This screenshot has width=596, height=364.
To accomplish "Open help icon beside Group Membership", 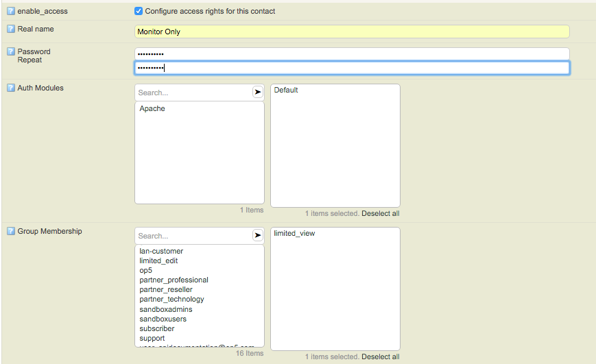I will tap(11, 231).
